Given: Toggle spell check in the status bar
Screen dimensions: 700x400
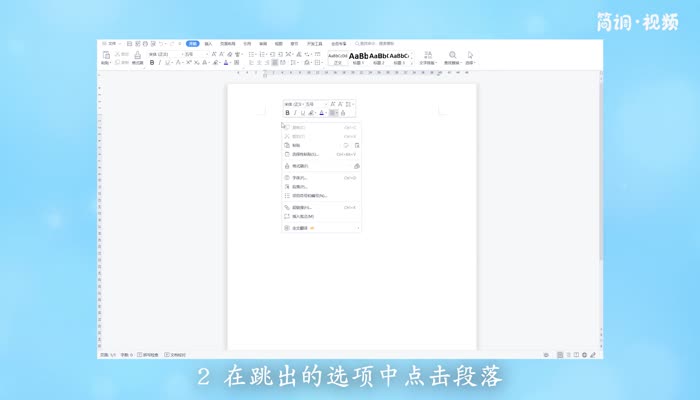Looking at the screenshot, I should pyautogui.click(x=148, y=354).
